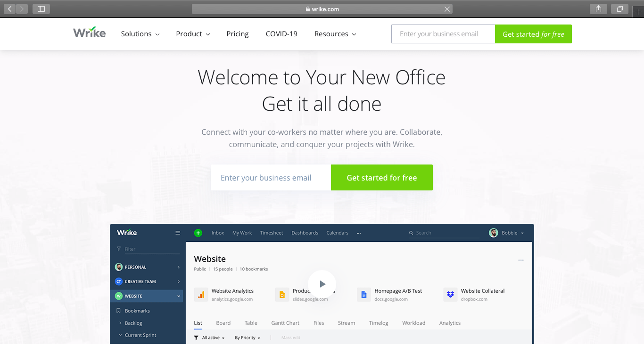Screen dimensions: 644x362
Task: Open the 'By Priority' sort dropdown
Action: click(x=248, y=337)
